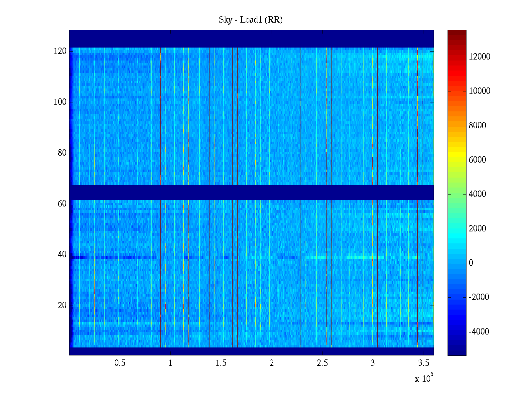
Task: Click the colorbar label 8000
Action: tap(477, 125)
